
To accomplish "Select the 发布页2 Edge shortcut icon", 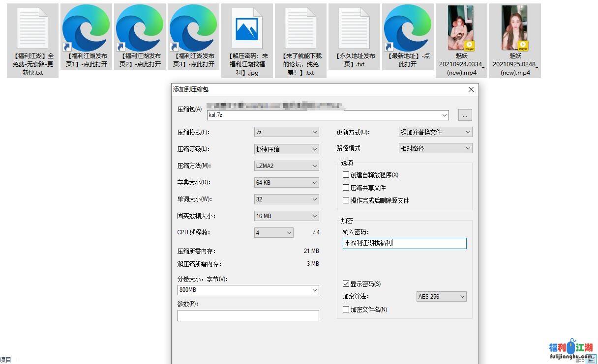I will (x=140, y=28).
